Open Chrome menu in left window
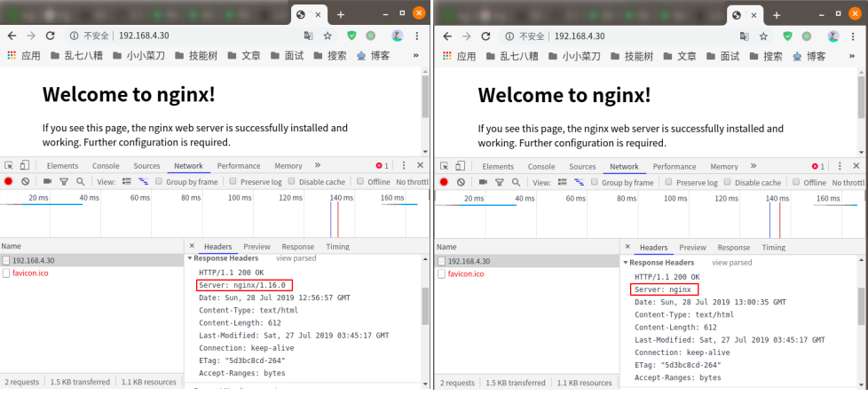This screenshot has width=868, height=396. [x=417, y=36]
